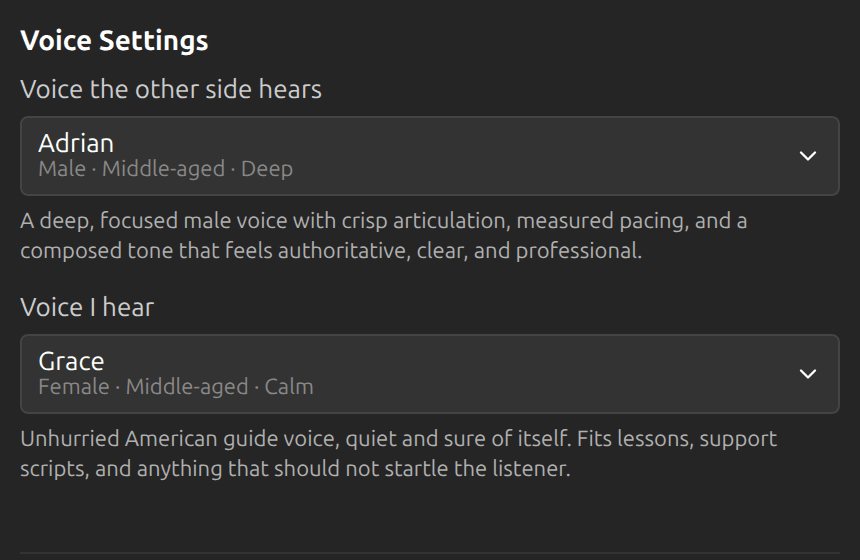Open the 'Voice the other side hears' dropdown
The width and height of the screenshot is (860, 560).
(x=429, y=156)
